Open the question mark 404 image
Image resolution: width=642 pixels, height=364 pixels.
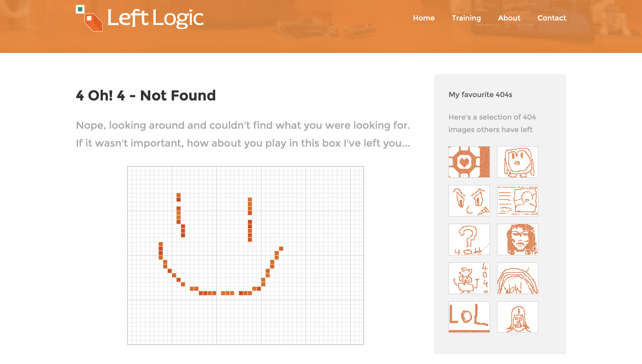pyautogui.click(x=469, y=239)
